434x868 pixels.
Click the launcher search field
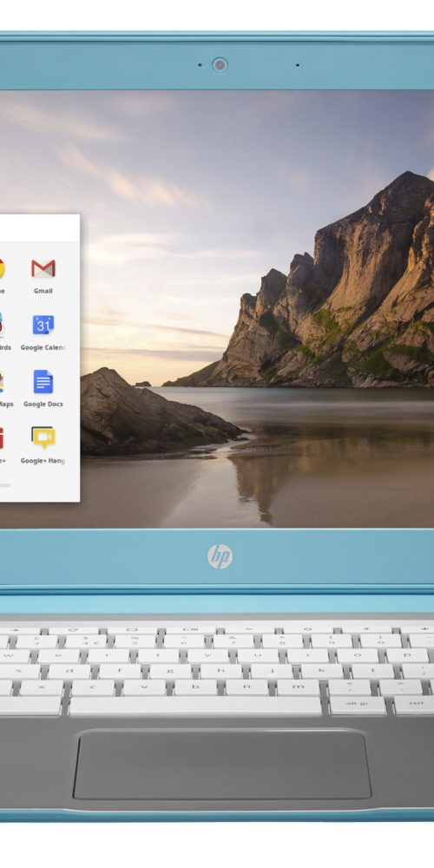(x=40, y=228)
